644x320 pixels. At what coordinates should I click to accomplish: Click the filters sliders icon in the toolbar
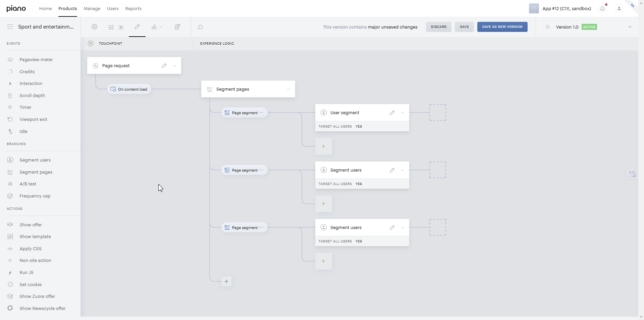point(111,27)
